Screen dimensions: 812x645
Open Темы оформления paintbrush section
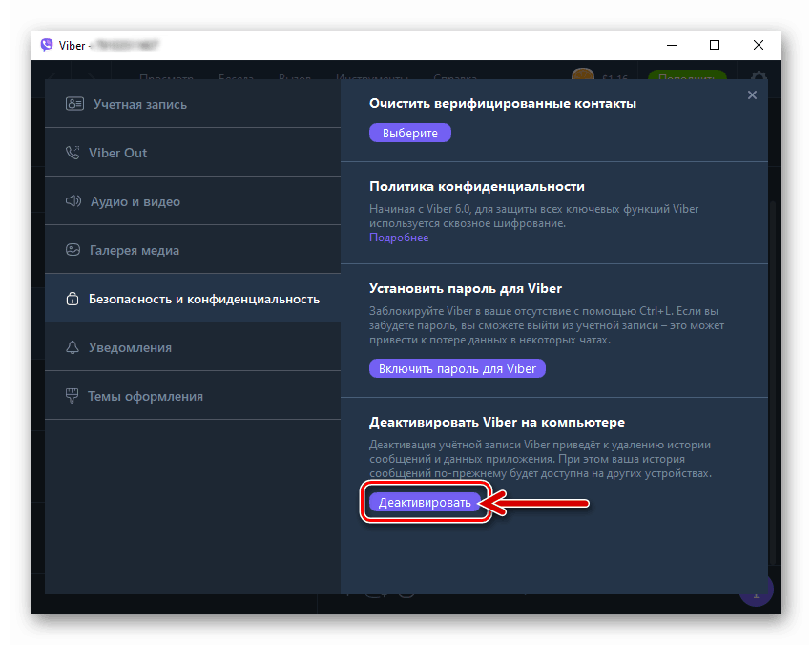(73, 395)
